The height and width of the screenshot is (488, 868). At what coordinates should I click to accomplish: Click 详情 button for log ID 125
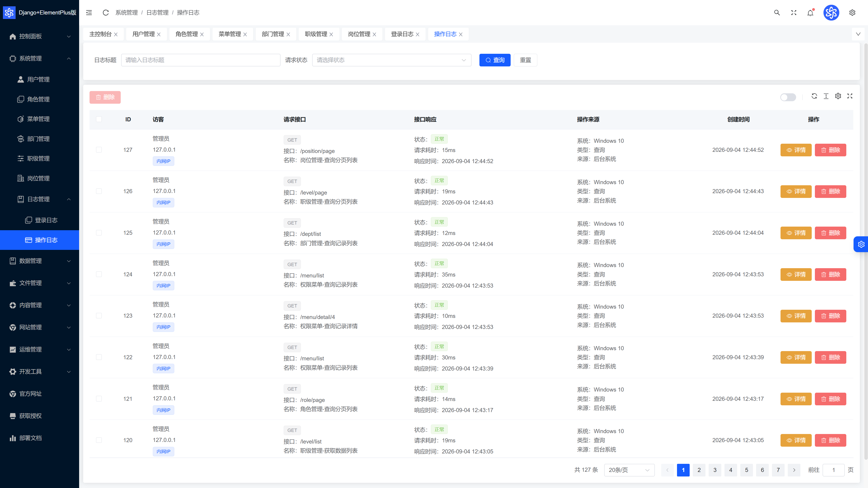(796, 233)
